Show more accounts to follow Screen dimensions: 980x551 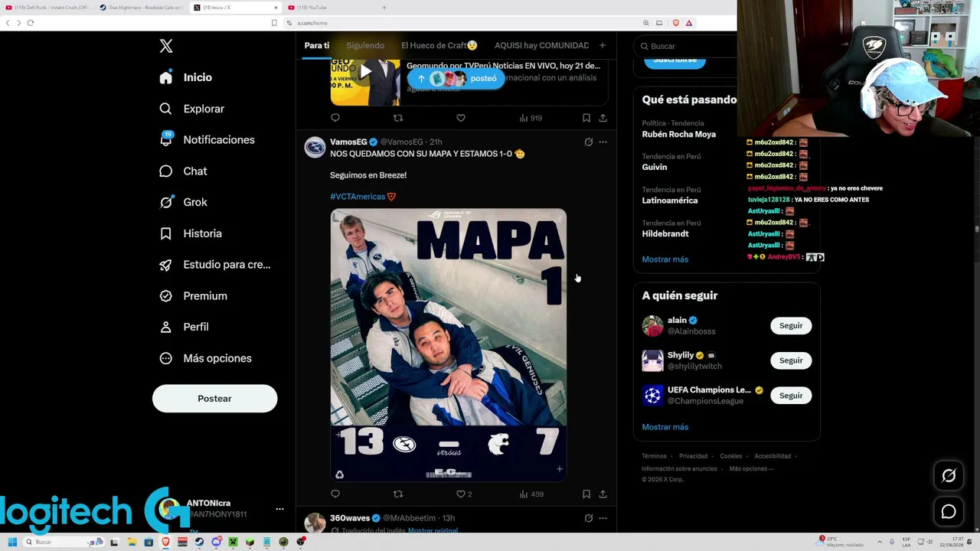(x=665, y=427)
